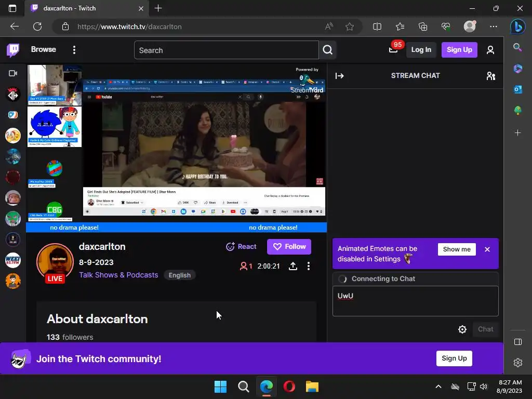Open the share stream icon
The width and height of the screenshot is (532, 399).
[293, 266]
